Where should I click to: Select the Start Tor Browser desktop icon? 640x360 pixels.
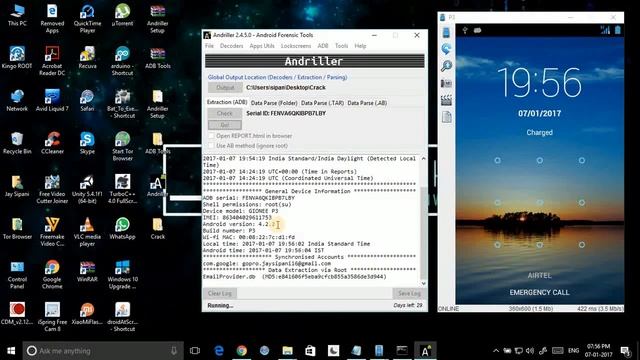click(122, 146)
